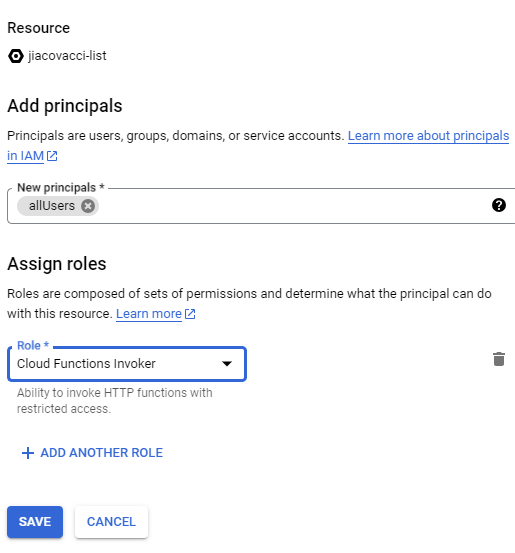Click the Ability to invoke HTTP description
Image resolution: width=515 pixels, height=553 pixels.
coord(115,401)
